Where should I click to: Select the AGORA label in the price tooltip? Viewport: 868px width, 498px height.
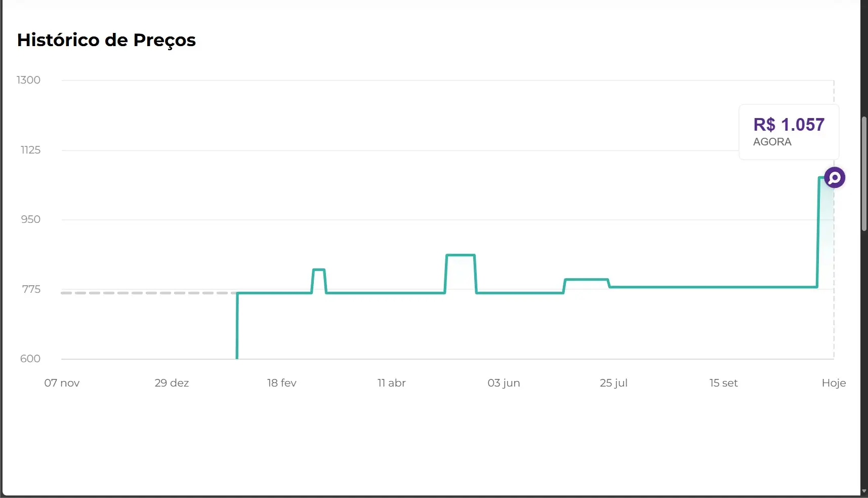pyautogui.click(x=772, y=142)
